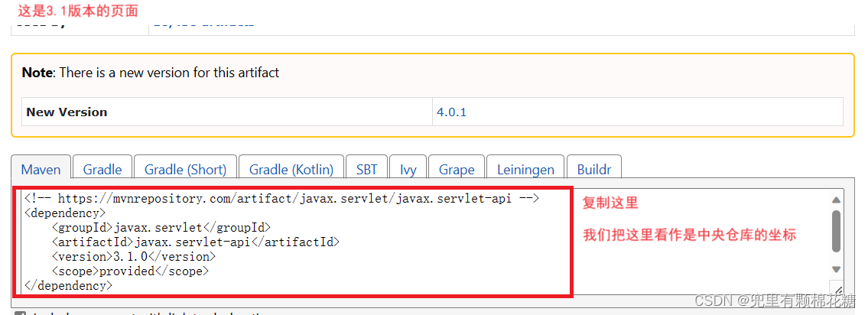Click the New Version table label
The image size is (868, 315).
coord(67,112)
